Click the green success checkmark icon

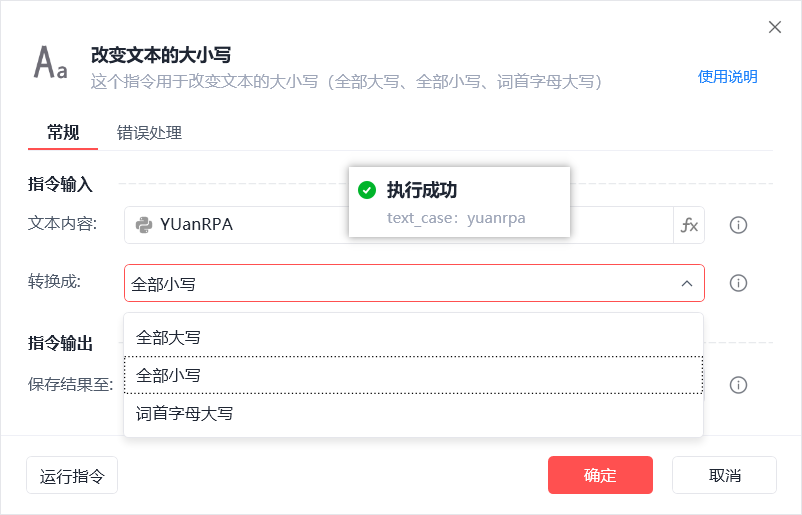coord(367,190)
